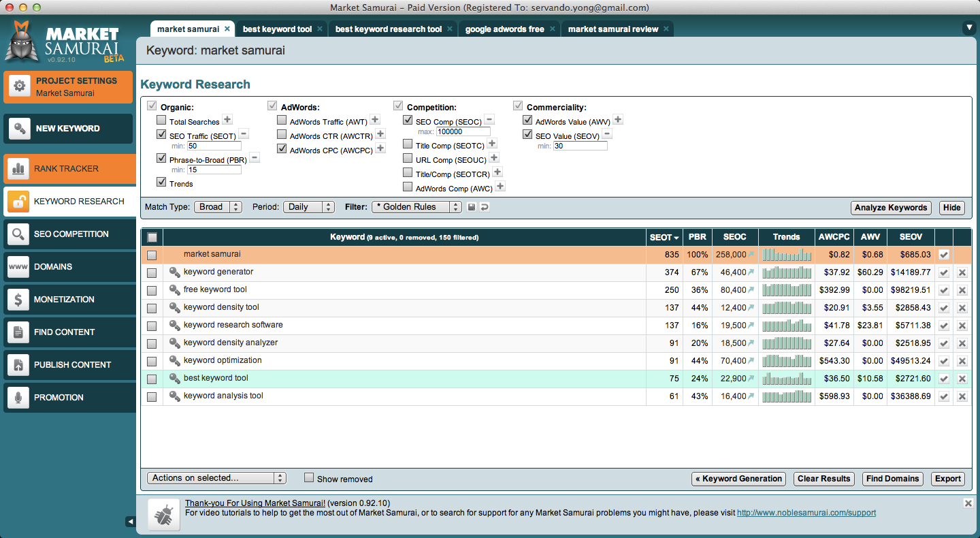This screenshot has height=538, width=980.
Task: Click the Publish Content icon
Action: pyautogui.click(x=18, y=364)
